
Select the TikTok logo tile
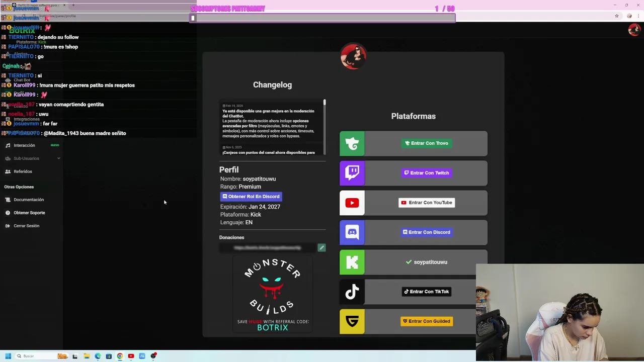point(352,292)
